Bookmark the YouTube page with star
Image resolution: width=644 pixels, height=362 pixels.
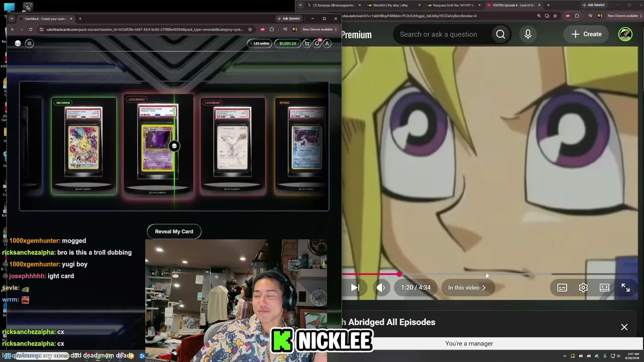pos(555,16)
